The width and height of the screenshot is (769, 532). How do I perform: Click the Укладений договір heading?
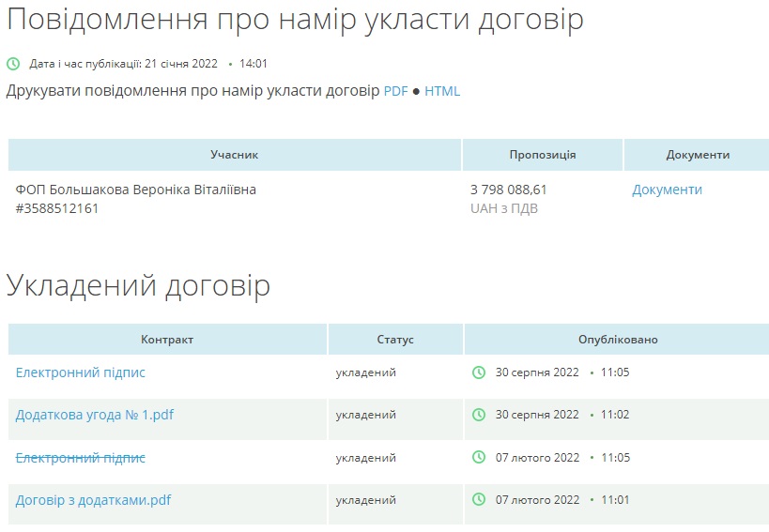pos(138,285)
